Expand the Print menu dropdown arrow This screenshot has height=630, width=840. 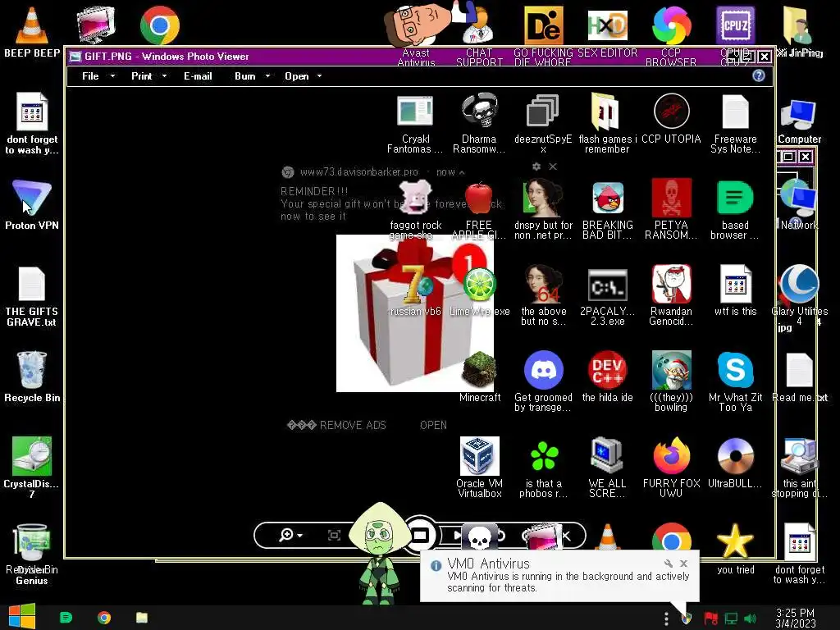[x=164, y=76]
